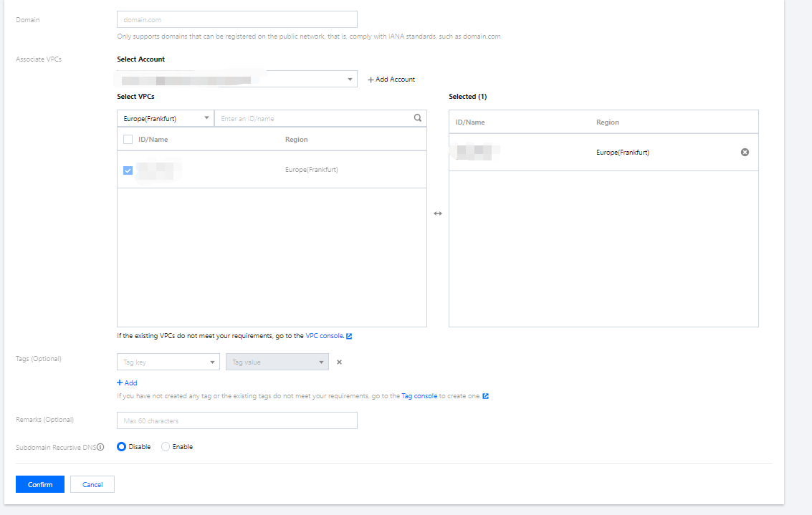Click the search magnifier icon in VPC search

click(x=417, y=118)
